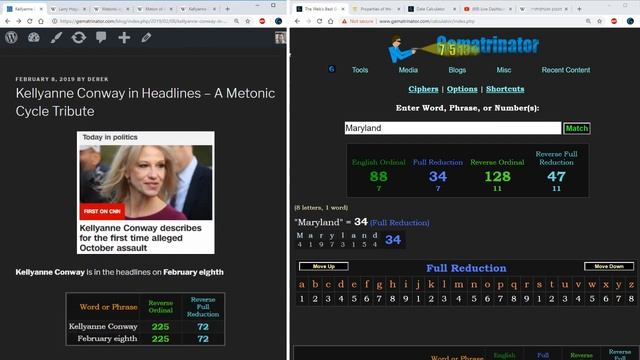
Task: Click the Not secure warning icon
Action: 345,21
